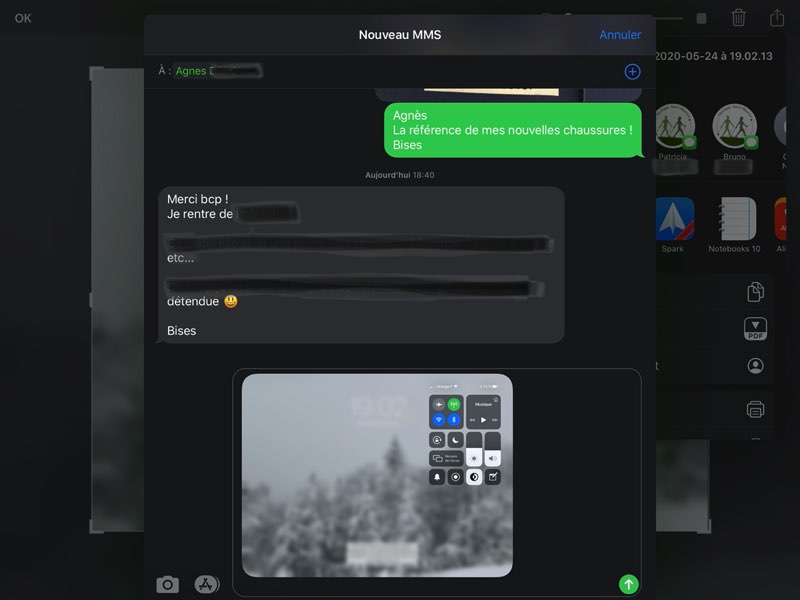Tap the green send arrow button
The height and width of the screenshot is (600, 800).
point(628,584)
